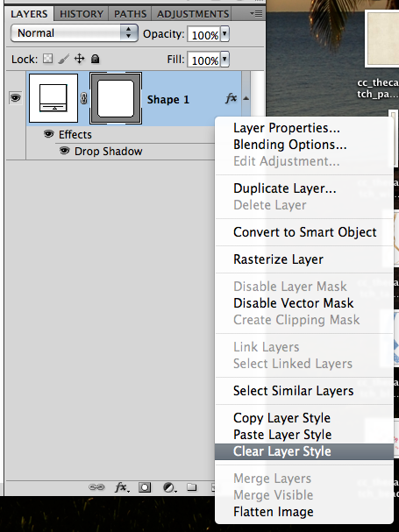The image size is (399, 532).
Task: Select Rasterize Layer in the context menu
Action: pos(278,259)
